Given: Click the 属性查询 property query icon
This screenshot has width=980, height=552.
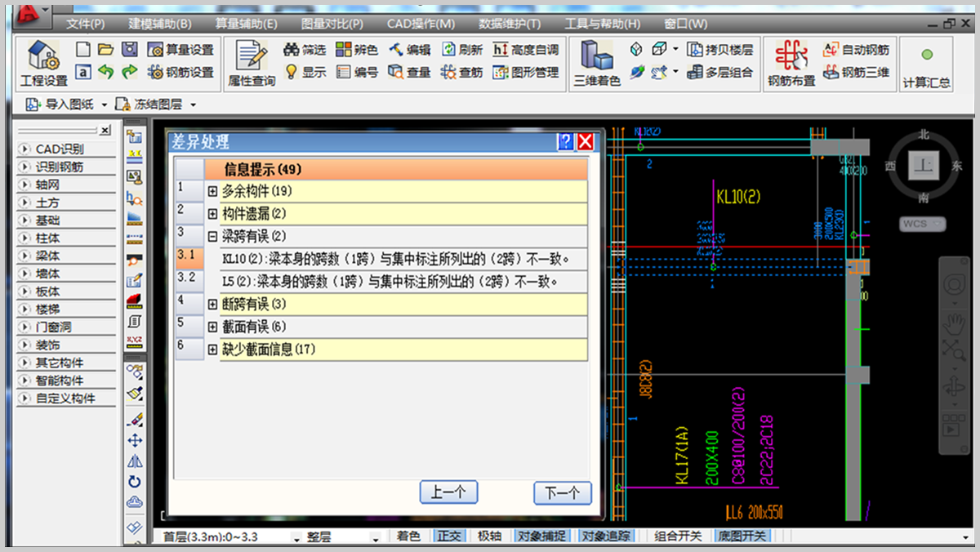Looking at the screenshot, I should pos(252,57).
